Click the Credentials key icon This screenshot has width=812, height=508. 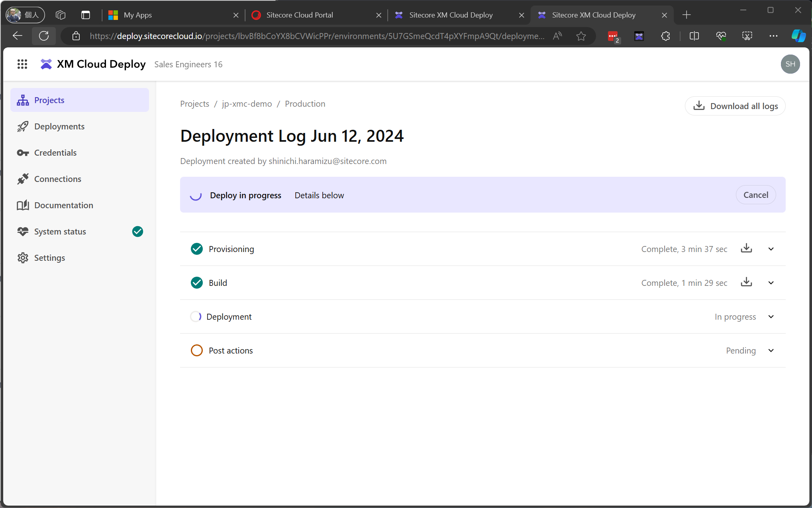point(22,152)
